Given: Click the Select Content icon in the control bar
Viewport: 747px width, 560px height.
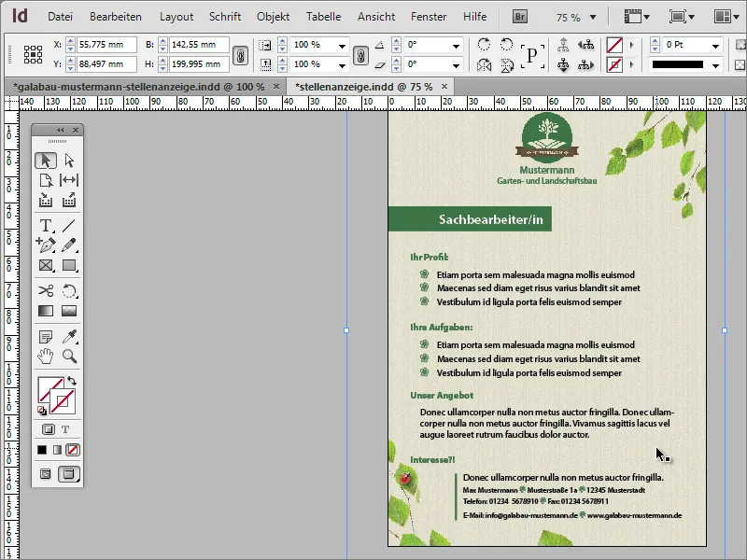Looking at the screenshot, I should tap(564, 64).
